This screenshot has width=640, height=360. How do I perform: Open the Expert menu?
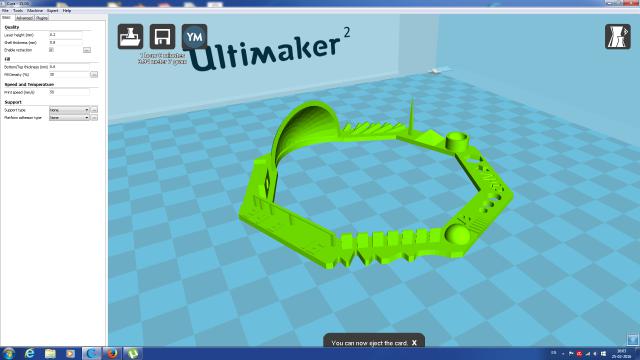click(x=52, y=11)
